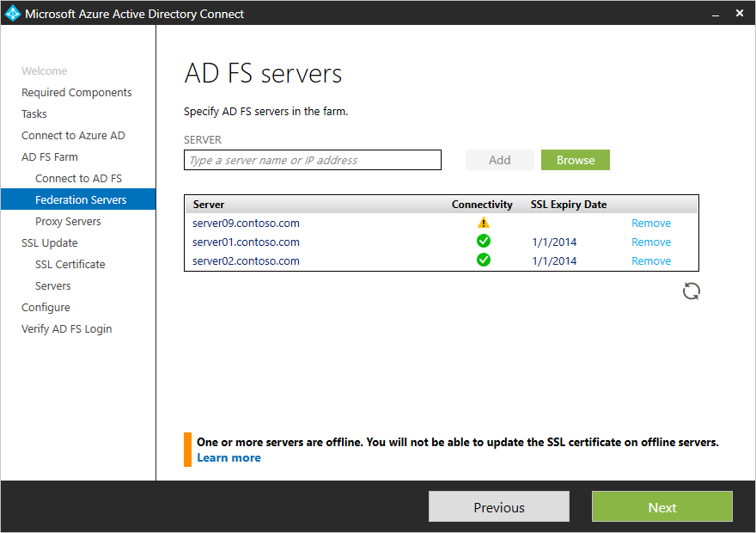Go to the Connect to Azure AD step
Viewport: 756px width, 533px height.
(x=73, y=135)
